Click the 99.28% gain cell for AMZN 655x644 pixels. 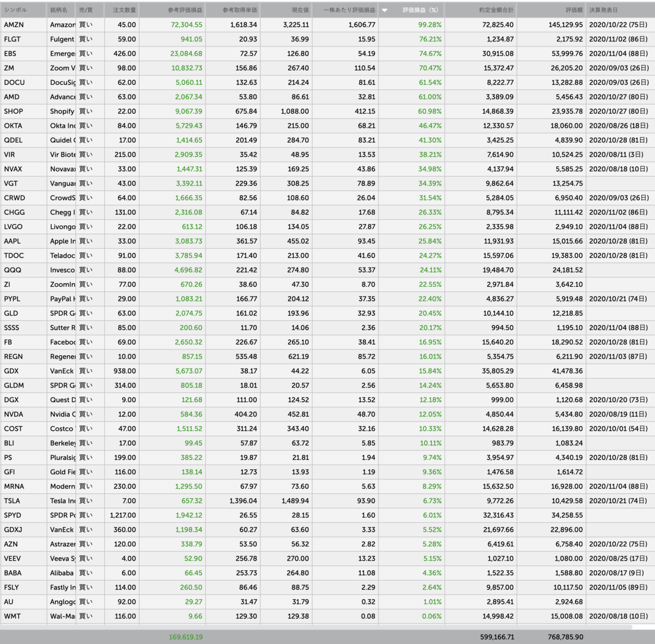430,25
